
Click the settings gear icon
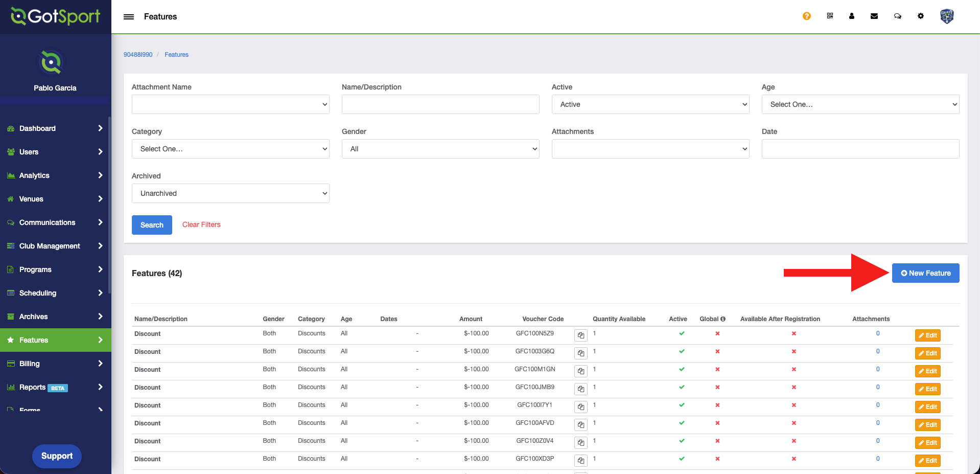pos(920,16)
